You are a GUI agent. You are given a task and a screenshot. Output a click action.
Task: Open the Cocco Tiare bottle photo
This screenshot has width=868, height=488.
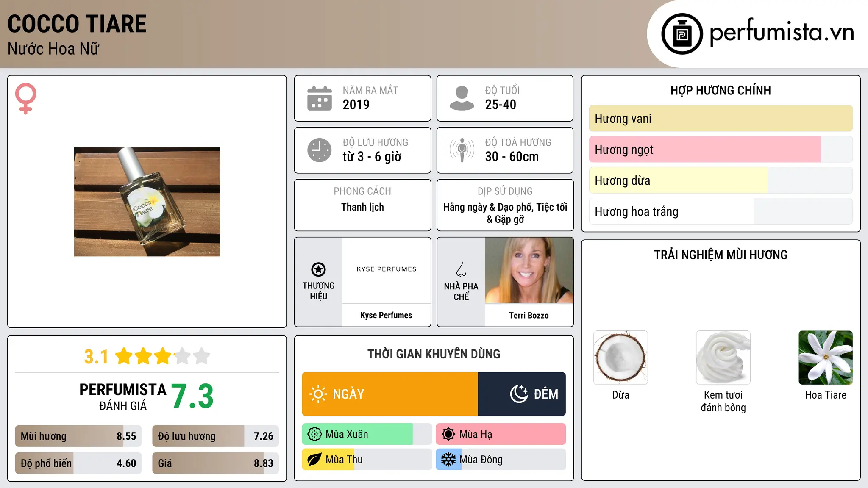(x=147, y=202)
